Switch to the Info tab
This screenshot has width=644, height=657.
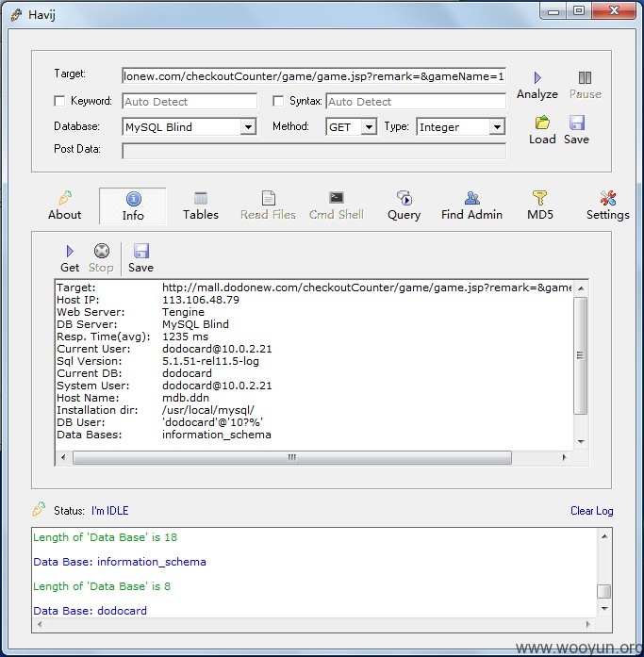[133, 206]
